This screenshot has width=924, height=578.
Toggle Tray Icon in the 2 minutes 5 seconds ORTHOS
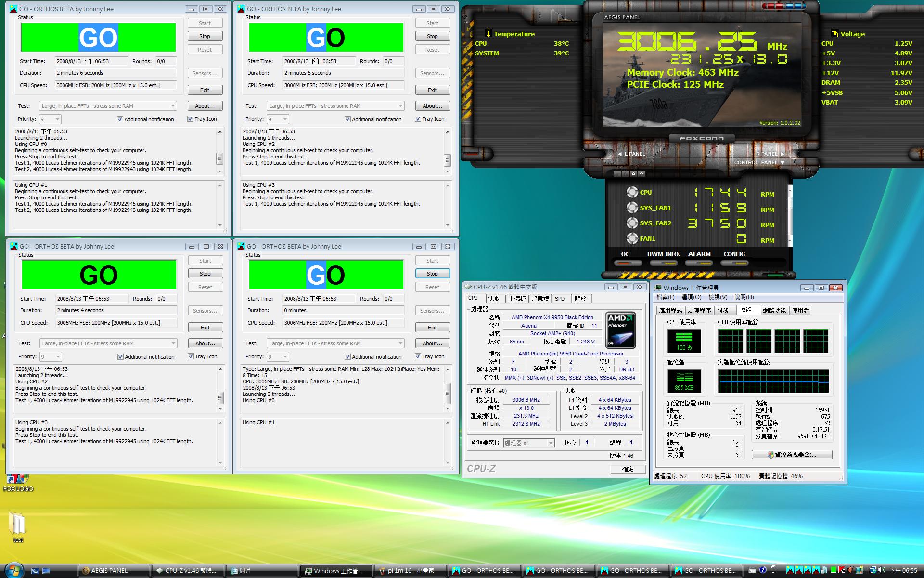(x=418, y=119)
